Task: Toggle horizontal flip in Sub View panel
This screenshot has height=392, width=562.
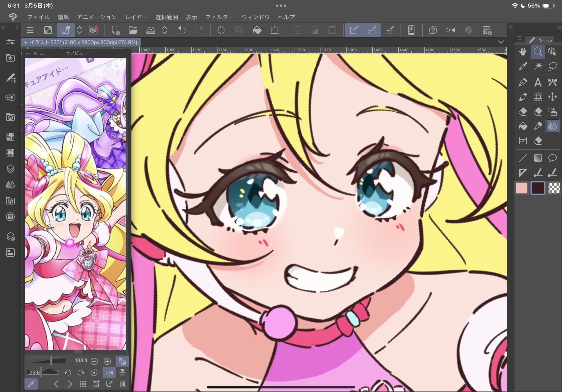Action: [109, 373]
